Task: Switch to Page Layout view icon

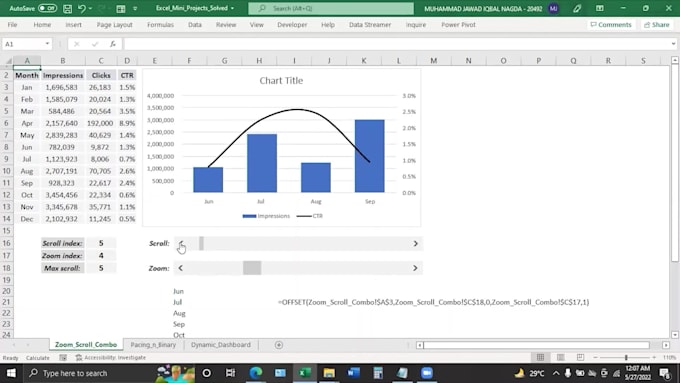Action: [560, 357]
